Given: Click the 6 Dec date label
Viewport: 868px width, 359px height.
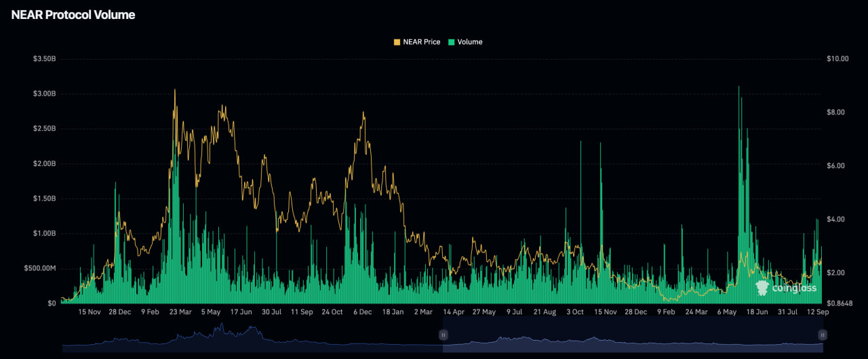Looking at the screenshot, I should (x=362, y=312).
